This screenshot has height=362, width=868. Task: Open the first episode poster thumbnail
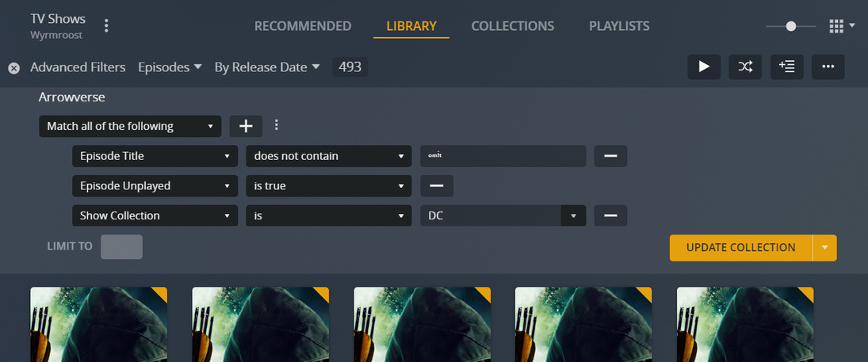click(98, 324)
